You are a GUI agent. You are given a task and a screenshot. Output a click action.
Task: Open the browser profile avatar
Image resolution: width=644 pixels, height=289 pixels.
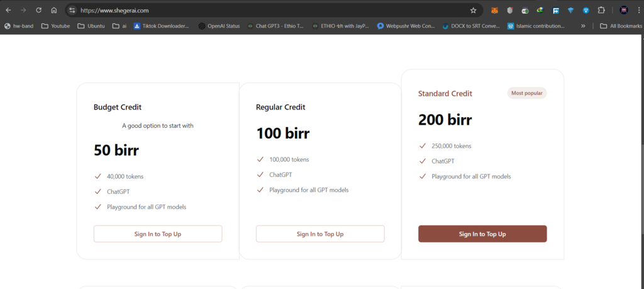tap(623, 10)
